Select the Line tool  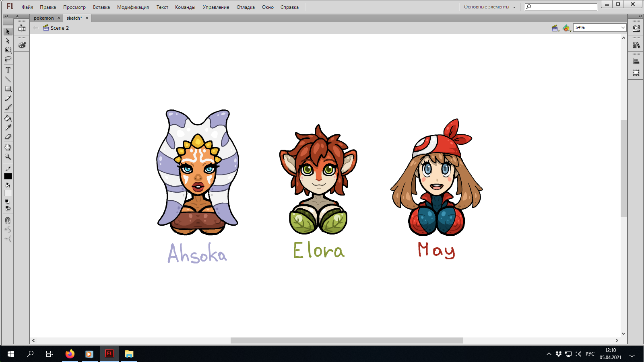[8, 79]
